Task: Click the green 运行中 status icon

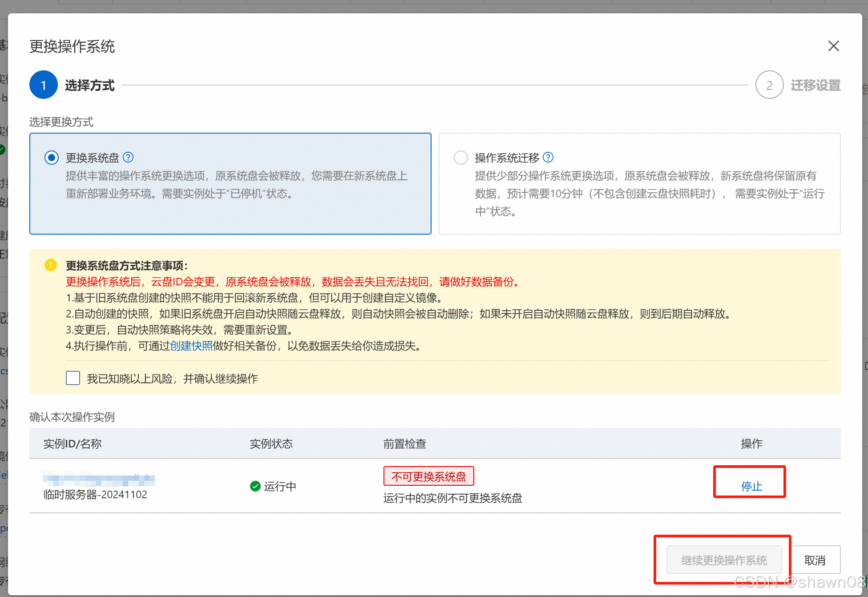Action: (255, 486)
